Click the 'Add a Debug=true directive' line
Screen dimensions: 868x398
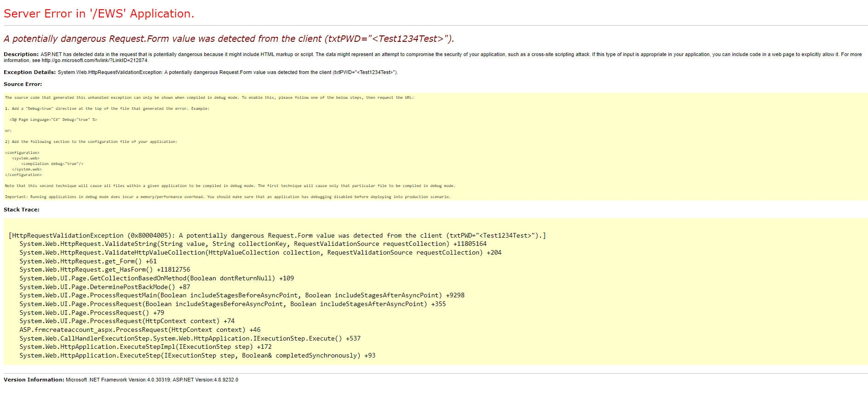pos(107,108)
